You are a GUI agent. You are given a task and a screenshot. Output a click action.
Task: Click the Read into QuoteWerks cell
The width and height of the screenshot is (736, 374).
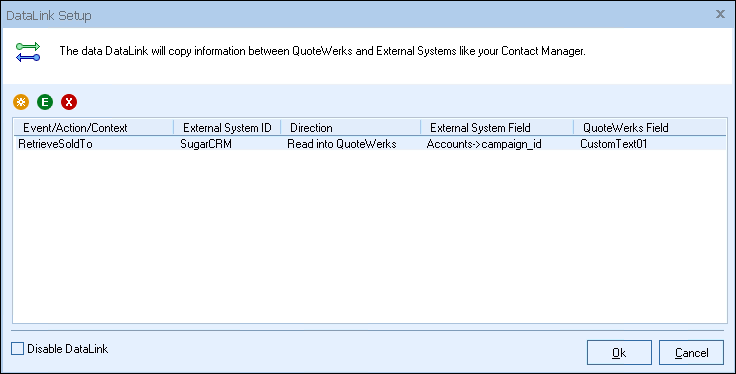click(x=342, y=144)
